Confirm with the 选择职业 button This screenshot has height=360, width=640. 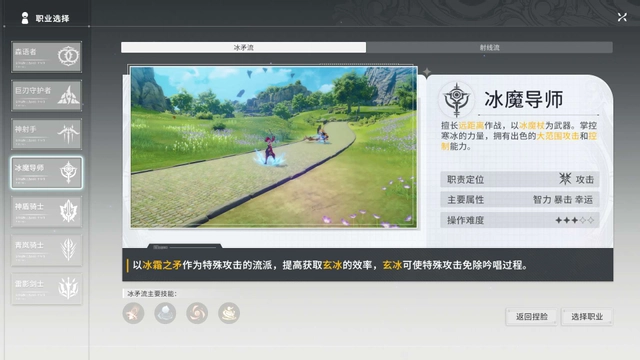click(587, 317)
